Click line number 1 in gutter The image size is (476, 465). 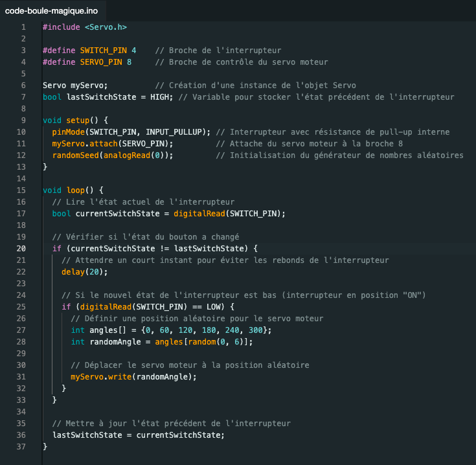coord(23,27)
